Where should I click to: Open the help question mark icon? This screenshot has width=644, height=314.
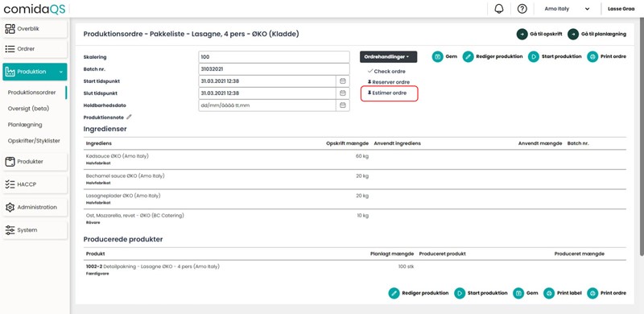click(522, 9)
